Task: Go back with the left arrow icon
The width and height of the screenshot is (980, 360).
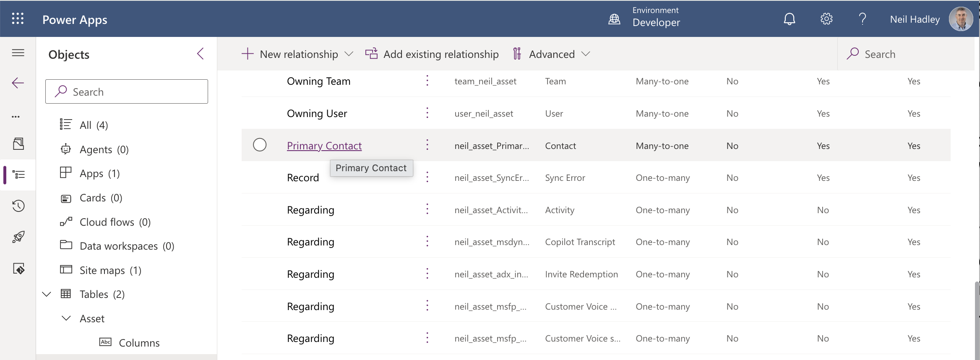Action: pyautogui.click(x=18, y=83)
